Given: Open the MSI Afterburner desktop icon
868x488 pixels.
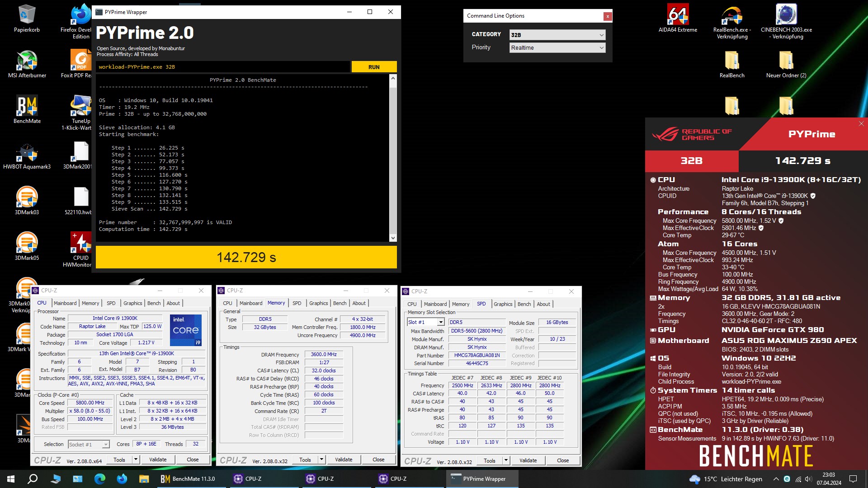Looking at the screenshot, I should (x=27, y=64).
